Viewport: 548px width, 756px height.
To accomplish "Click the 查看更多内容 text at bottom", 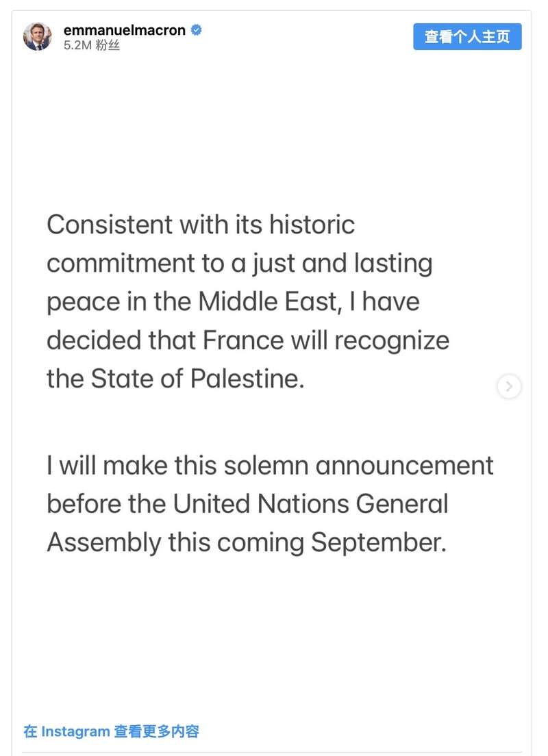I will (x=157, y=731).
